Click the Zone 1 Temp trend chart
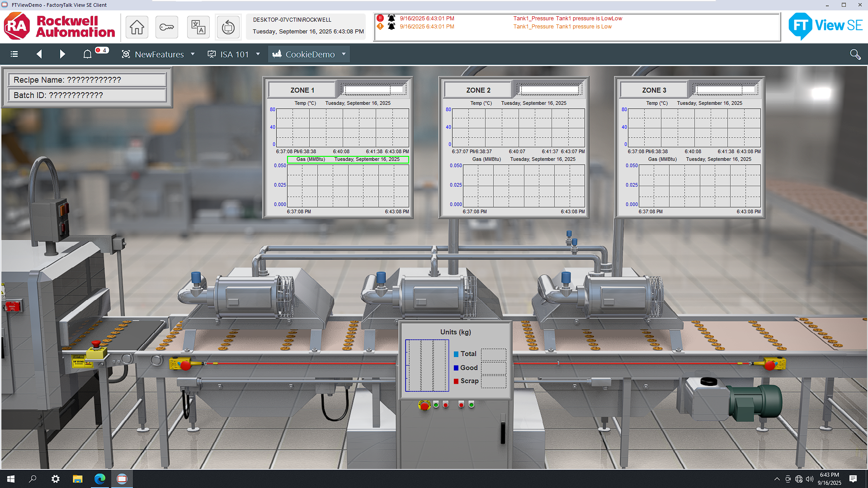The width and height of the screenshot is (868, 488). coord(343,128)
